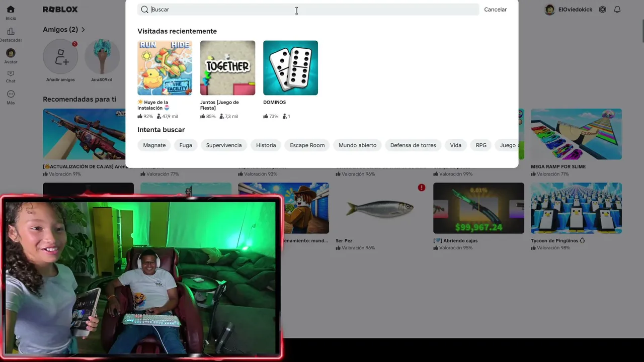The width and height of the screenshot is (644, 362).
Task: Open the Huye de la instalación thumbnail
Action: 165,68
